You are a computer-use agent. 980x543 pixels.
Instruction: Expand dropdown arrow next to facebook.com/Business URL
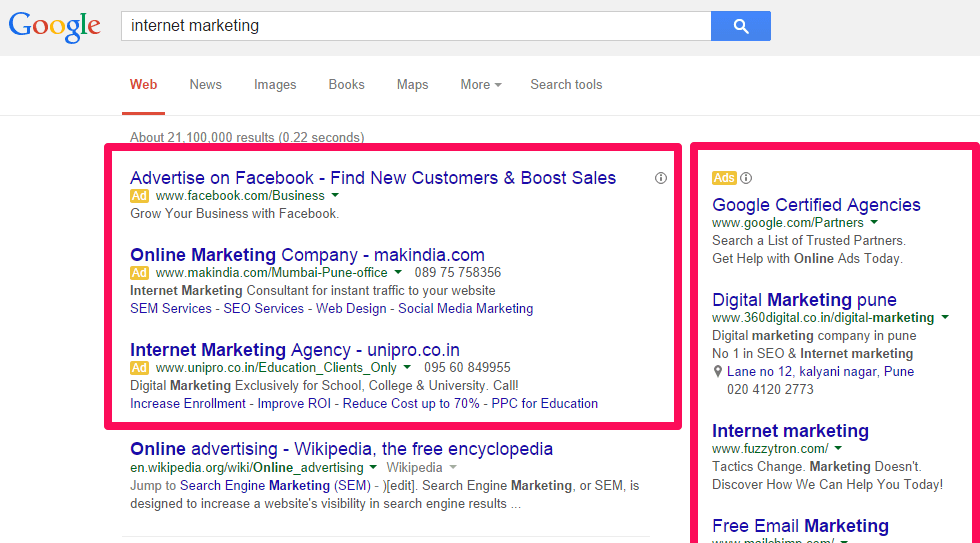pyautogui.click(x=336, y=196)
